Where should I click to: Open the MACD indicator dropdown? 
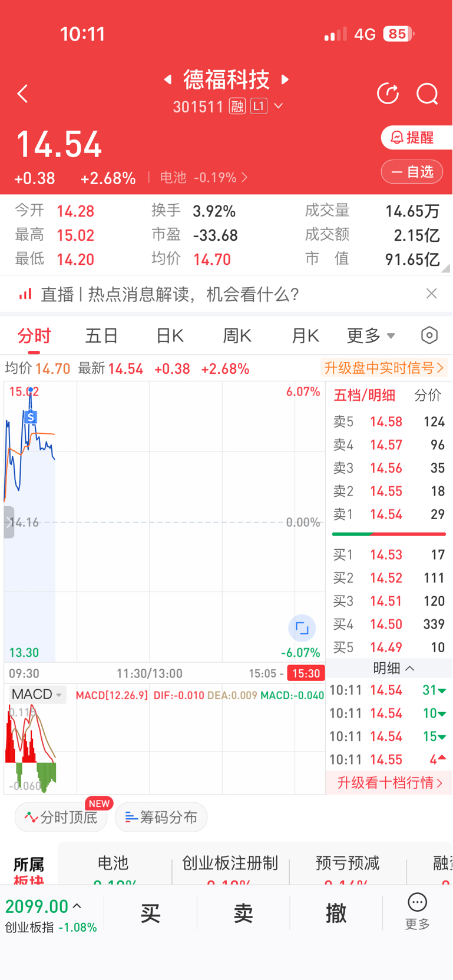coord(37,695)
